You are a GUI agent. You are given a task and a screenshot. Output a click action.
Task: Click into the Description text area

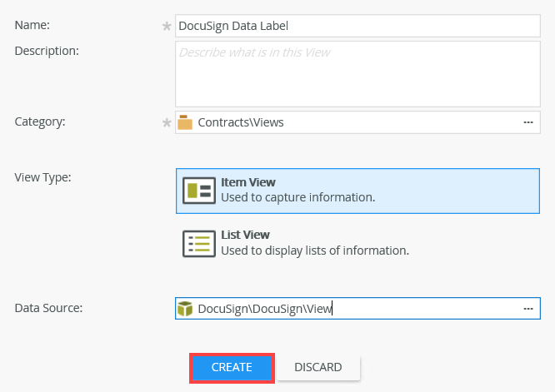click(x=358, y=74)
